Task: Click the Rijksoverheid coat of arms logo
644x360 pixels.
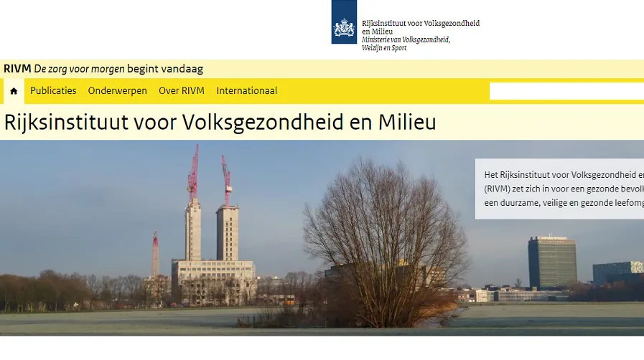Action: coord(344,22)
